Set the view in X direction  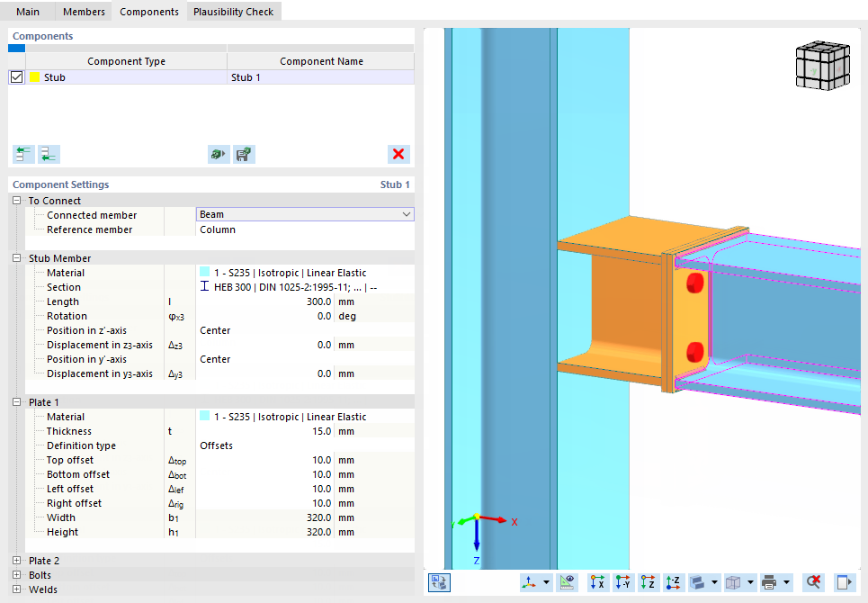(597, 582)
